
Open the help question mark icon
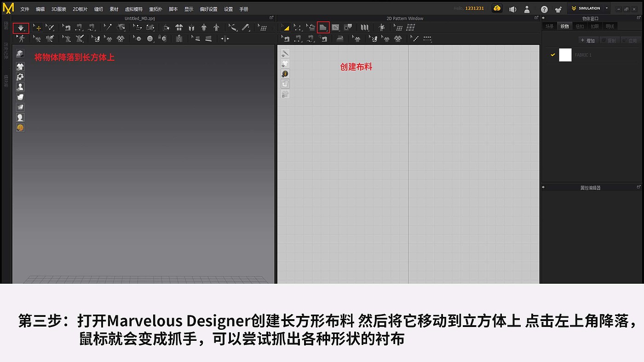pyautogui.click(x=544, y=9)
